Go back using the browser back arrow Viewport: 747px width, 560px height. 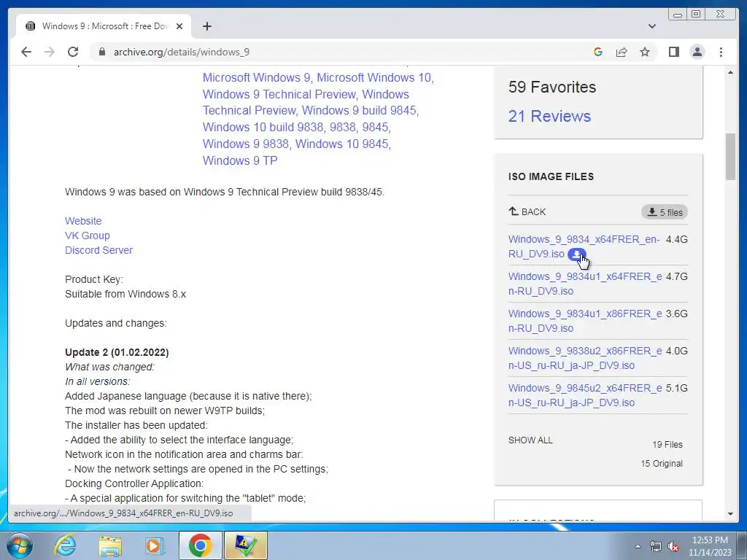coord(26,52)
